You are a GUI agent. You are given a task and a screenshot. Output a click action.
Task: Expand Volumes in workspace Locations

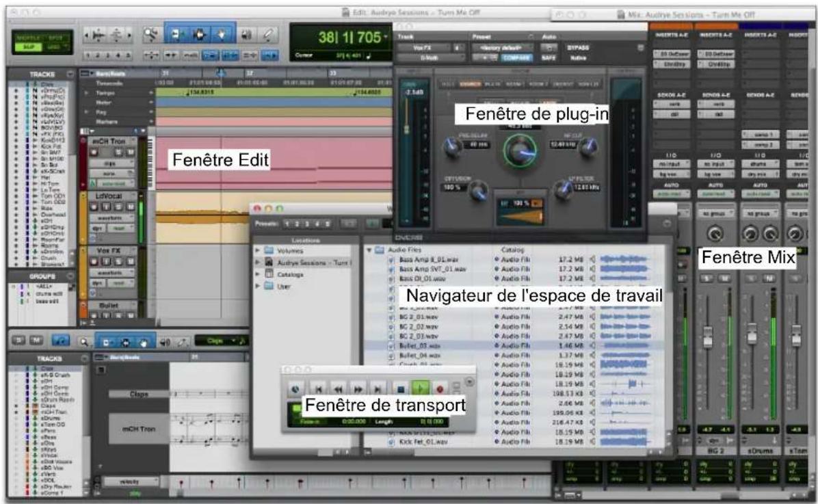257,250
